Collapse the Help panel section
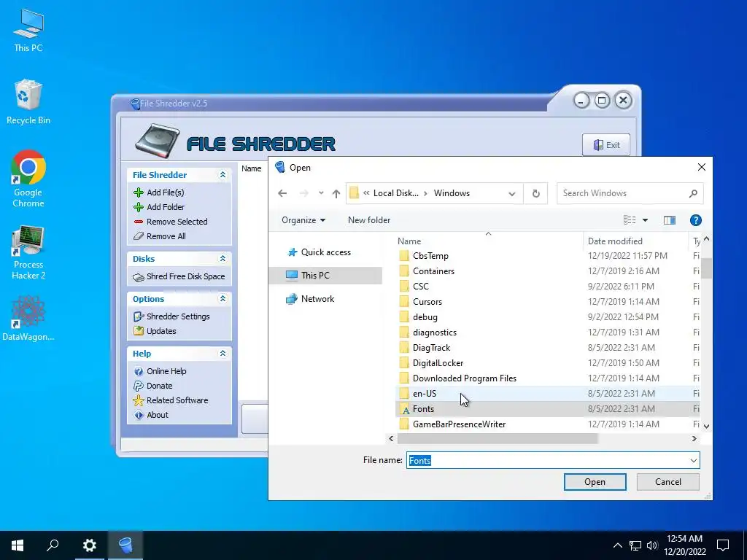The width and height of the screenshot is (747, 560). pos(222,354)
